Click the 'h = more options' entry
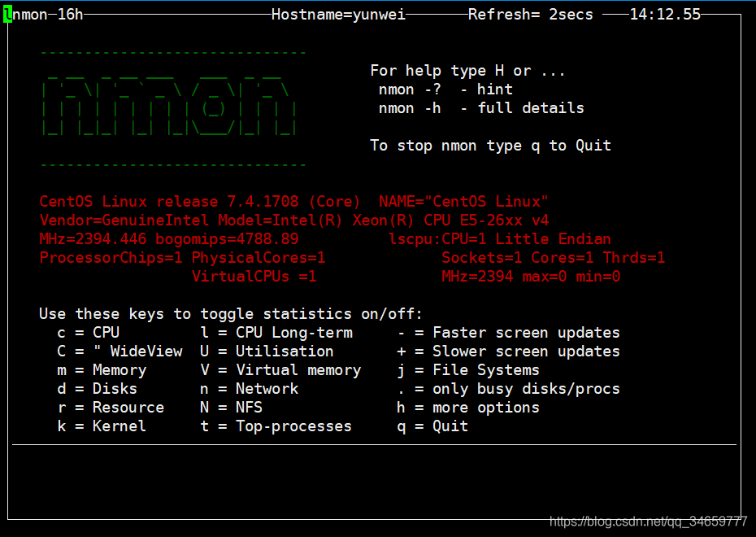 click(468, 408)
